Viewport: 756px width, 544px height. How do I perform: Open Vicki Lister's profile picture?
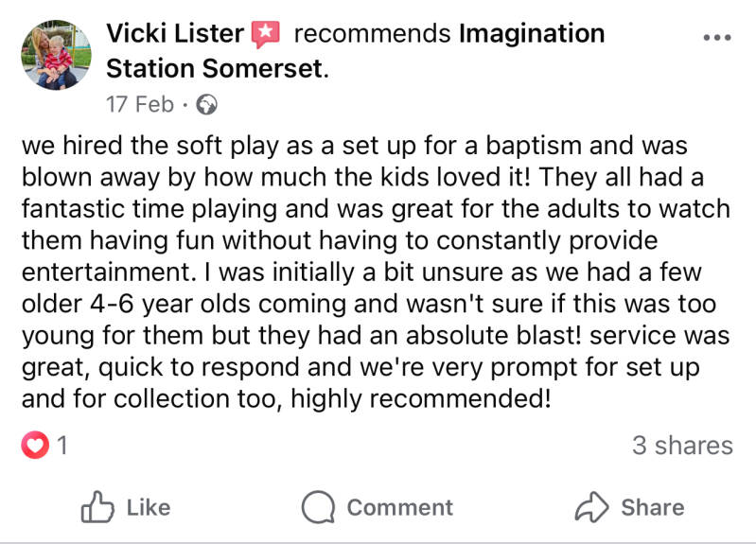tap(56, 55)
